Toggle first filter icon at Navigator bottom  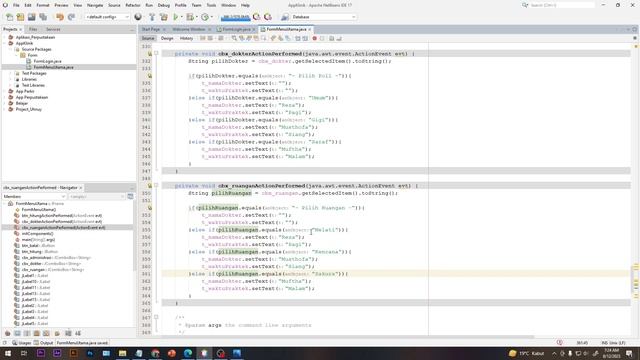click(x=7, y=333)
